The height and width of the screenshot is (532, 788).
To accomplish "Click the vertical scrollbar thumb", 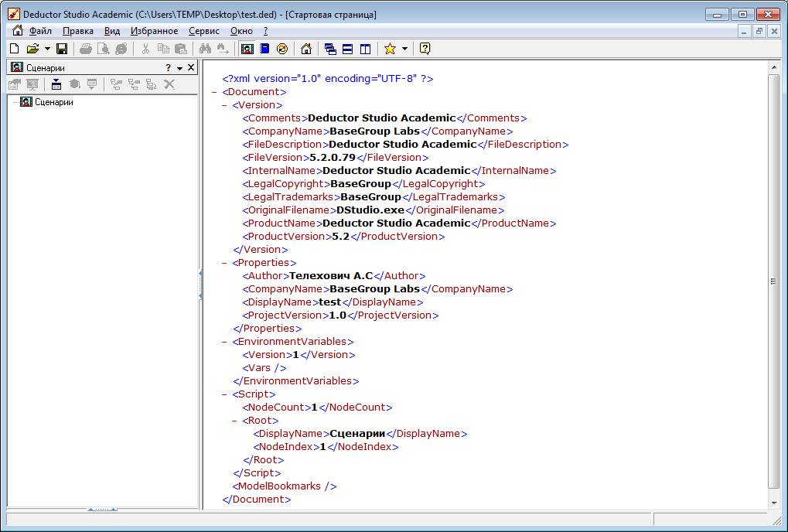I will coord(773,281).
